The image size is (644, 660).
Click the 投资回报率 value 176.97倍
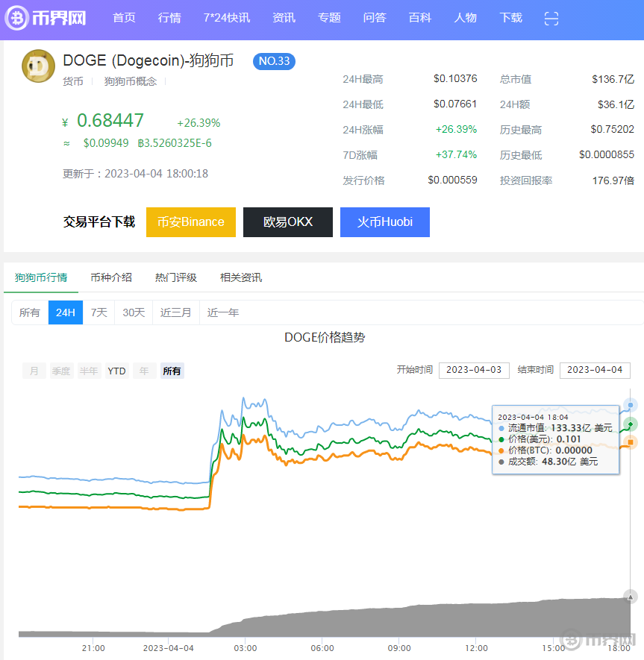(x=613, y=180)
